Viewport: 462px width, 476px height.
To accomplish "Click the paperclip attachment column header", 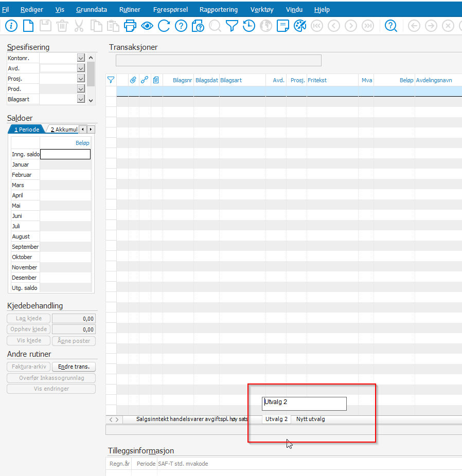I will (133, 80).
